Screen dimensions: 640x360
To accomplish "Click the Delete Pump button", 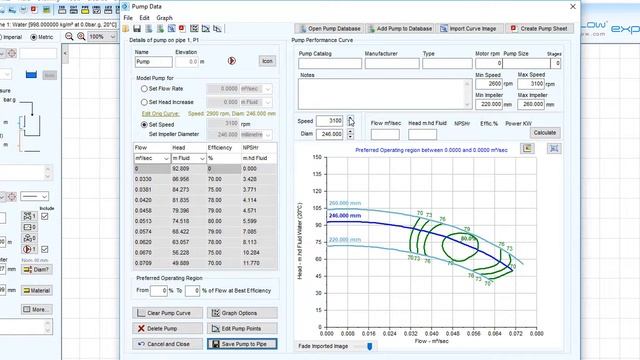I will point(167,329).
